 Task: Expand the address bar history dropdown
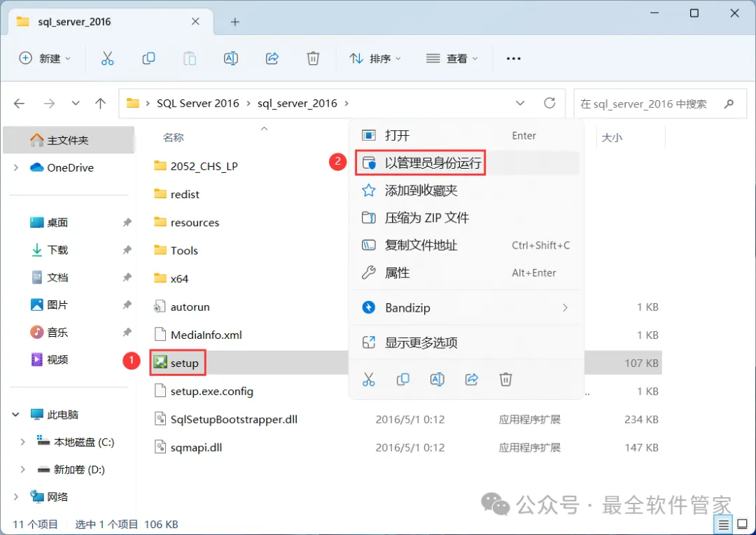(x=519, y=103)
